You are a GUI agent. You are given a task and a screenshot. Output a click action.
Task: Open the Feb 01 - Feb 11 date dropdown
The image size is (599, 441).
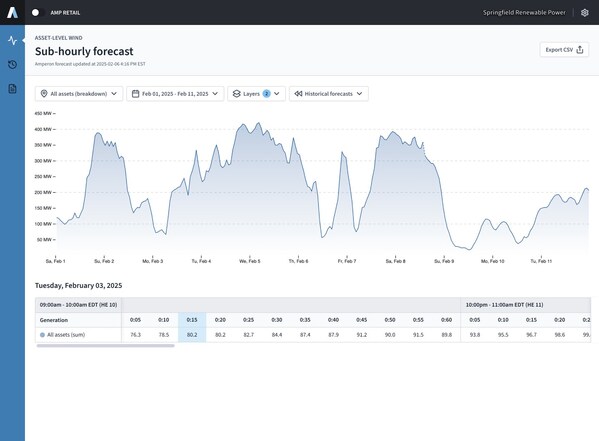pyautogui.click(x=175, y=94)
